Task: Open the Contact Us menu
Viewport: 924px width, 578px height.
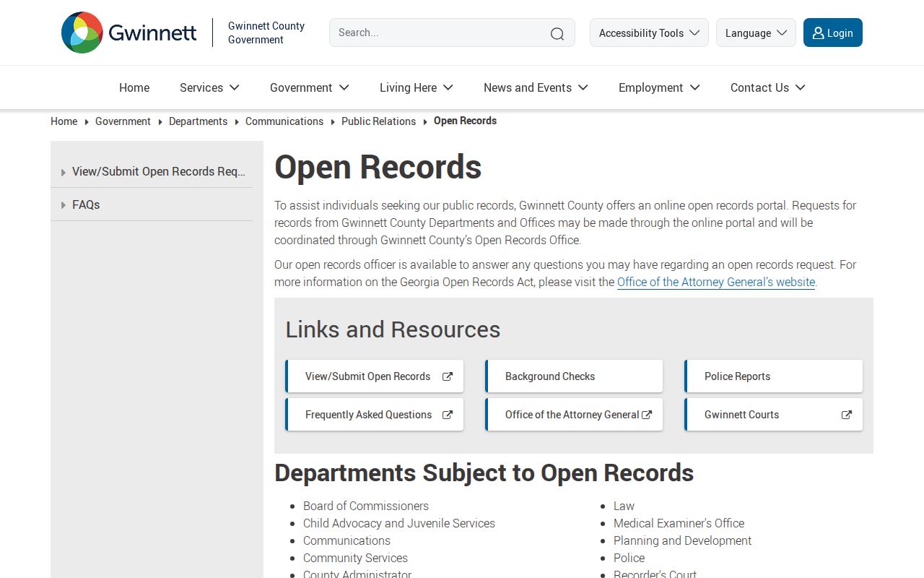Action: (x=767, y=87)
